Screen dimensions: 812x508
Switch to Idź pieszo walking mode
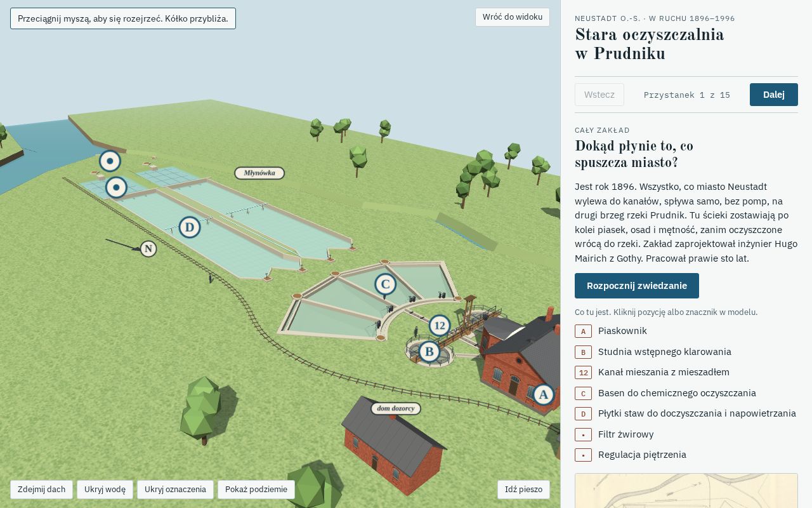pos(523,490)
